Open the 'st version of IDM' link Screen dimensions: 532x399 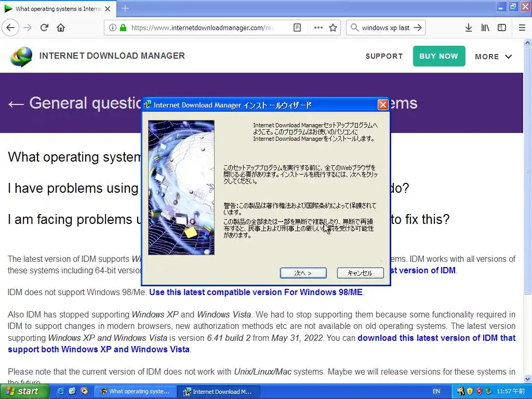pyautogui.click(x=423, y=270)
